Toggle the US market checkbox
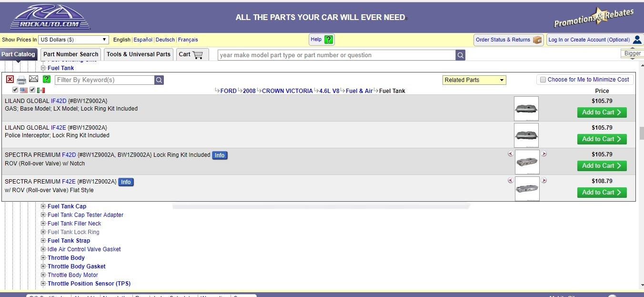The width and height of the screenshot is (644, 297). coord(15,90)
